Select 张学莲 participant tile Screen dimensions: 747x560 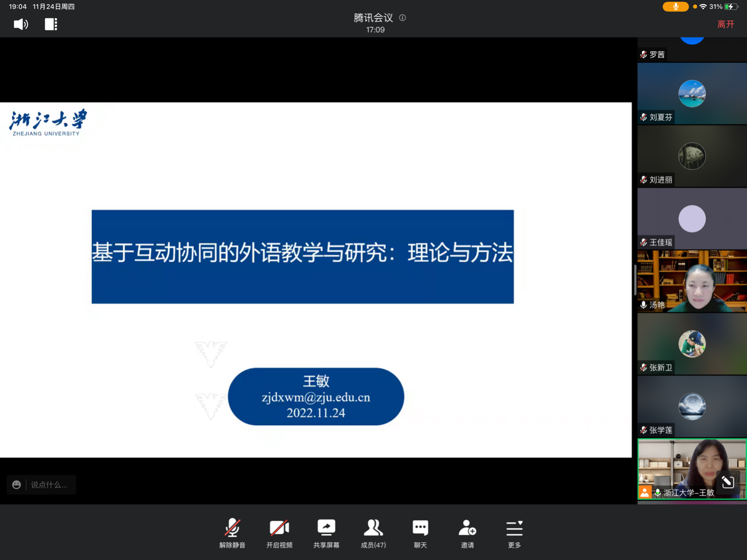pyautogui.click(x=692, y=406)
